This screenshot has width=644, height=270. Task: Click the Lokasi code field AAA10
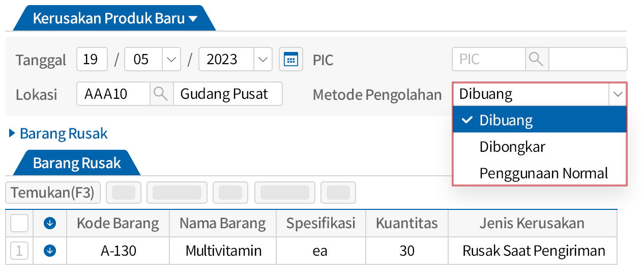[113, 94]
